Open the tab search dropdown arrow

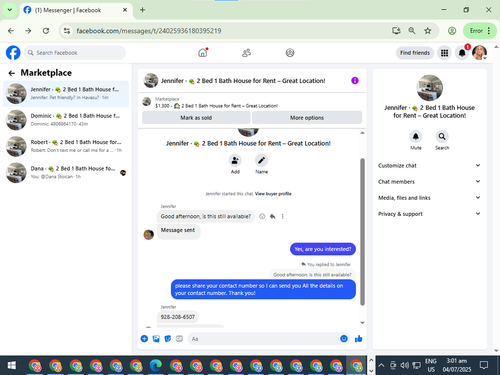[x=10, y=10]
